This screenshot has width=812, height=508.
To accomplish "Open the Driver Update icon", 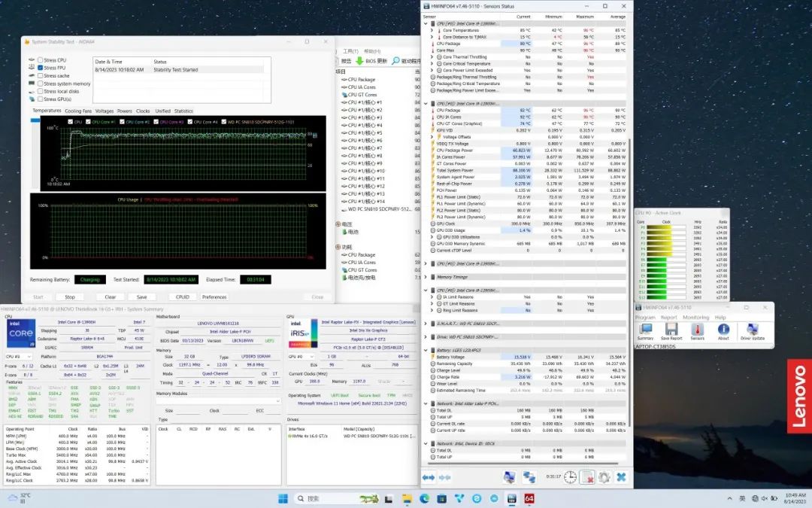I will pos(751,330).
